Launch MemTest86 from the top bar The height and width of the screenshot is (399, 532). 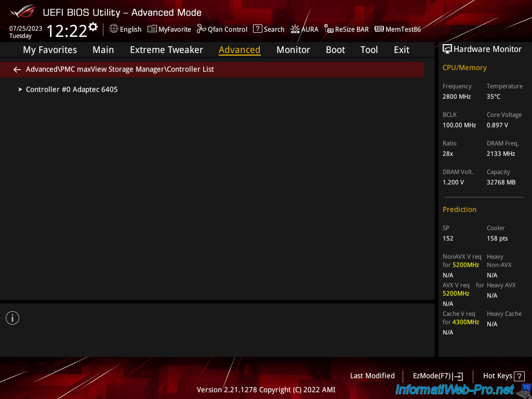[x=397, y=29]
